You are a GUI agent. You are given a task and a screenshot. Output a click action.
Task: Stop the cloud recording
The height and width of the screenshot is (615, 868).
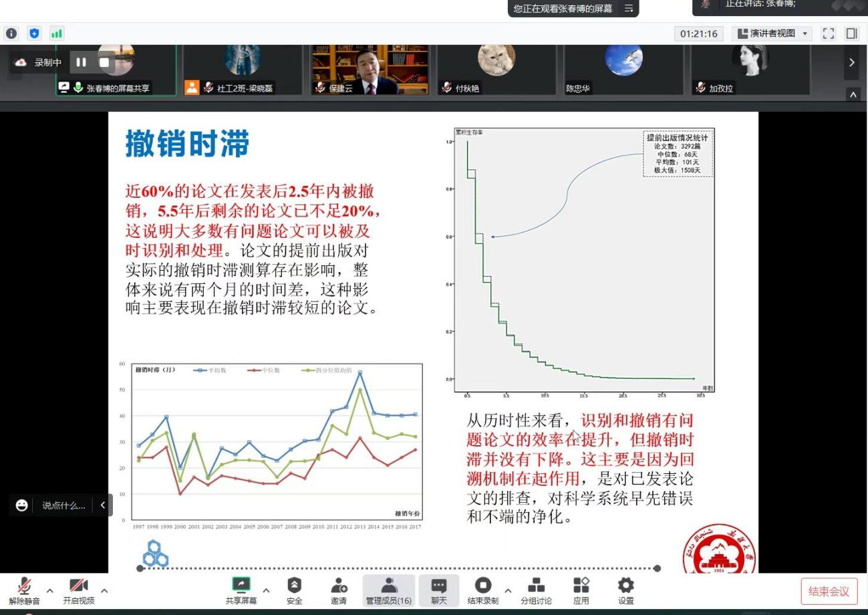pyautogui.click(x=104, y=62)
